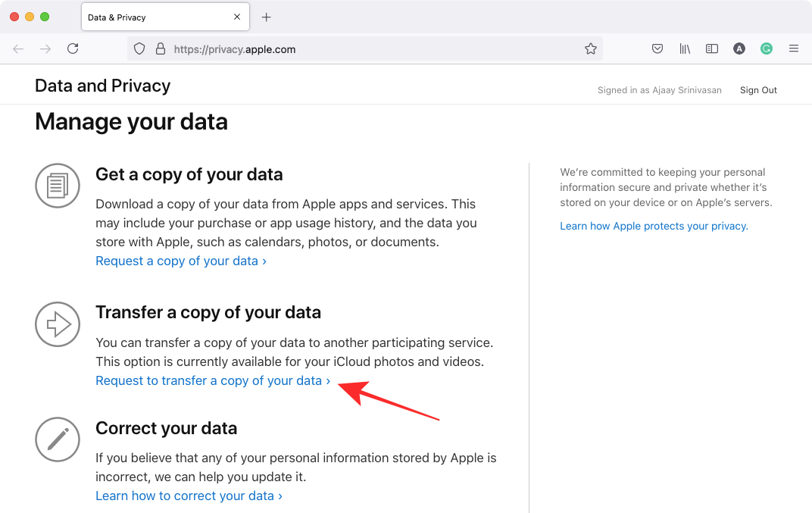This screenshot has height=513, width=812.
Task: Minimize the window with the yellow button
Action: (30, 17)
